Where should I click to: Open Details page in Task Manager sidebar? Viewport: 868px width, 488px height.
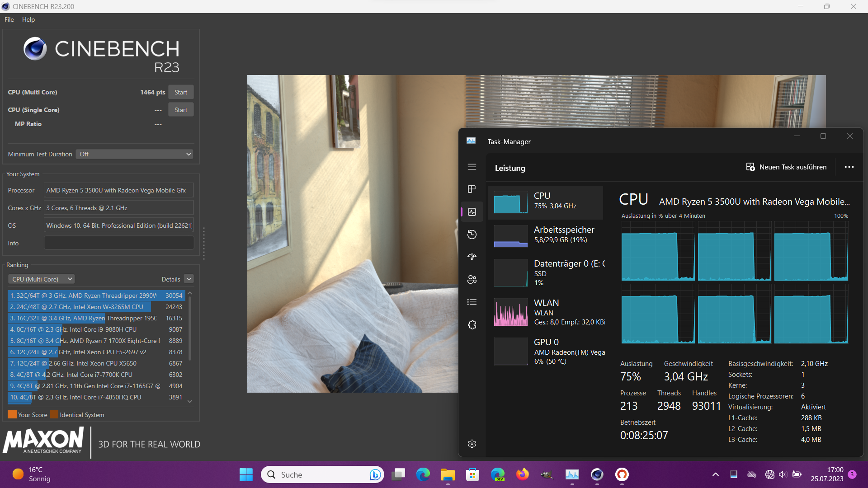point(472,302)
